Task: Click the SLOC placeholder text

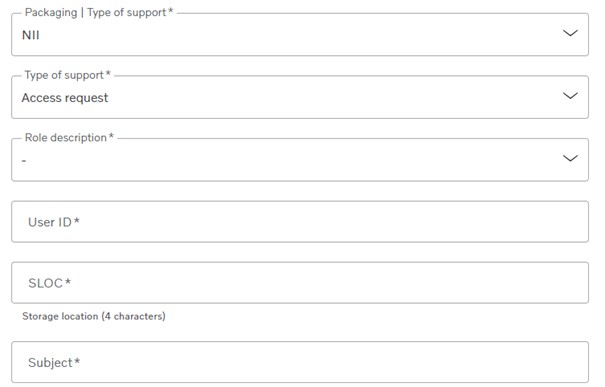Action: [49, 283]
